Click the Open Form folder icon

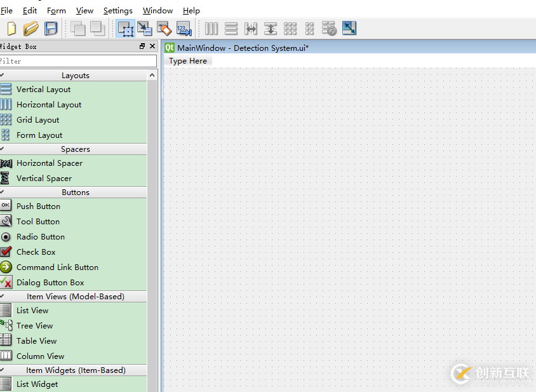pyautogui.click(x=30, y=29)
